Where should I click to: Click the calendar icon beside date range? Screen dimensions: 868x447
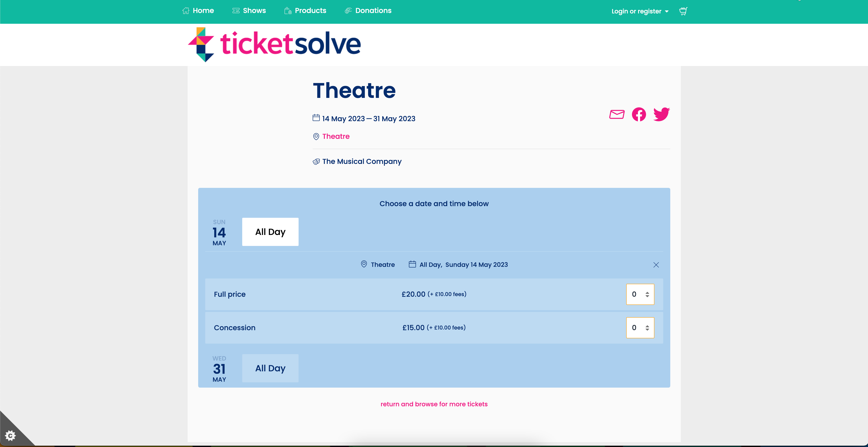click(316, 118)
